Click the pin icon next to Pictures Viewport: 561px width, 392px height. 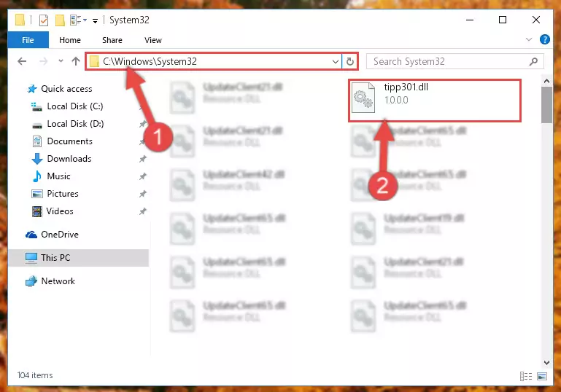tap(143, 194)
